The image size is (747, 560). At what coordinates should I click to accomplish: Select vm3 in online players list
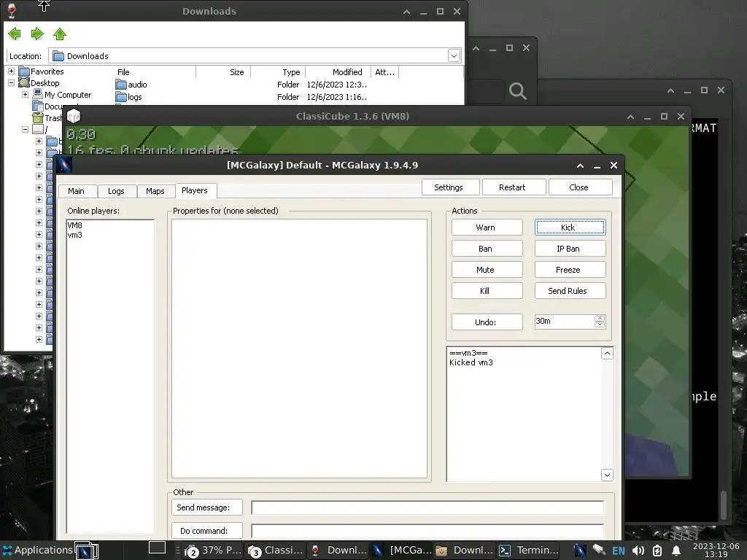(x=75, y=235)
